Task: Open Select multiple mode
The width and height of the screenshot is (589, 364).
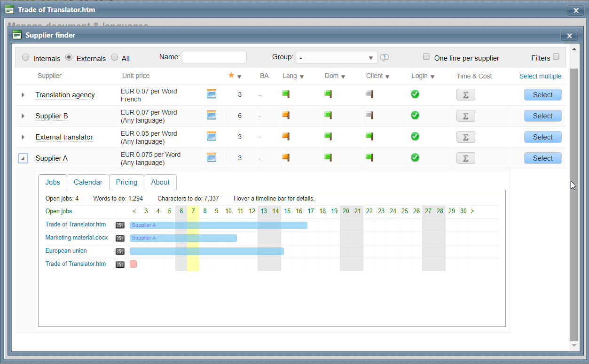Action: point(540,76)
